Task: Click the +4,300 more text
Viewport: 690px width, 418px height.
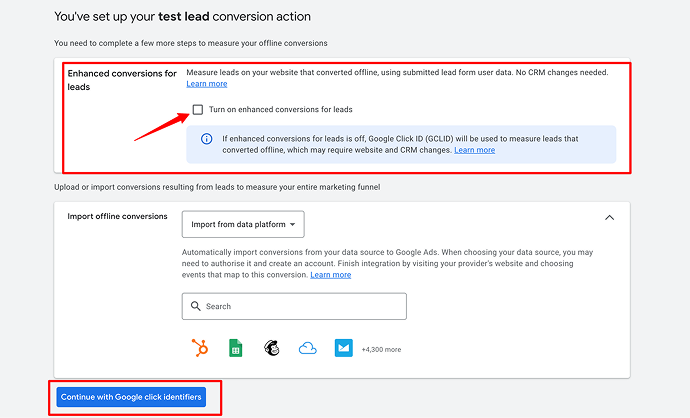Action: tap(381, 349)
